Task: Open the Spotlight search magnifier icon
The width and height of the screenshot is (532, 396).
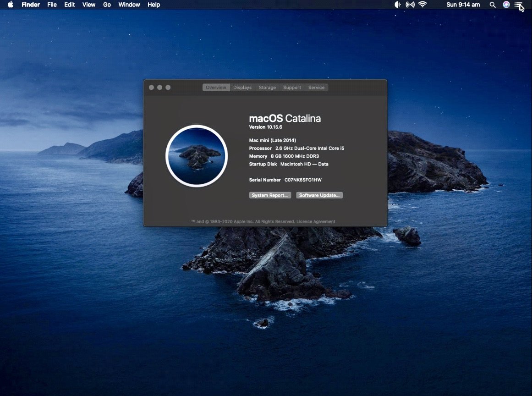Action: [x=493, y=5]
